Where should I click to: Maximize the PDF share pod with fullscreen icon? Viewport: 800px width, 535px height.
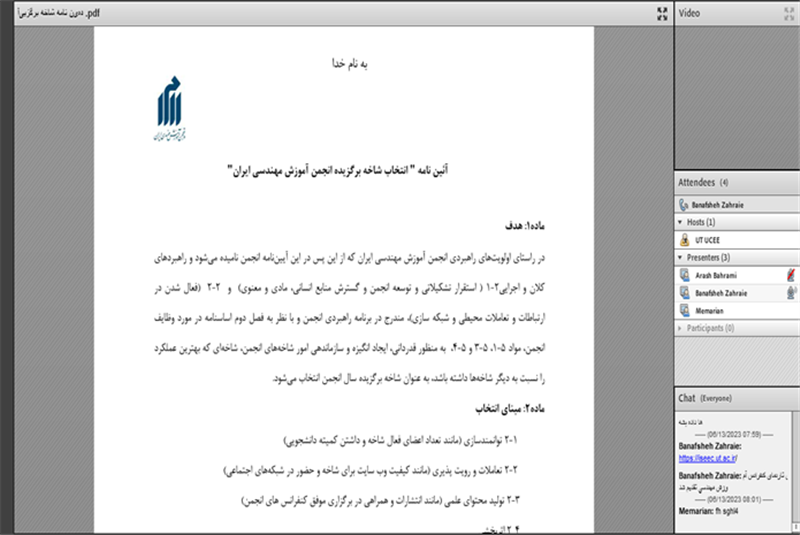[662, 14]
